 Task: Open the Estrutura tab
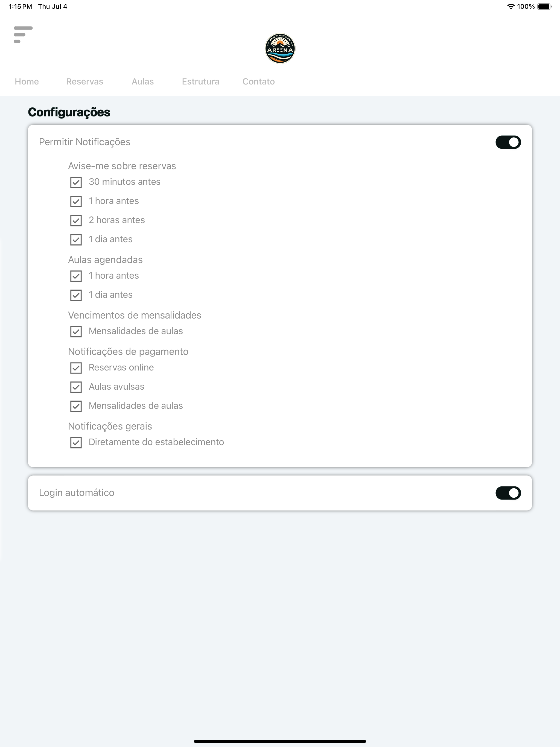(x=201, y=81)
